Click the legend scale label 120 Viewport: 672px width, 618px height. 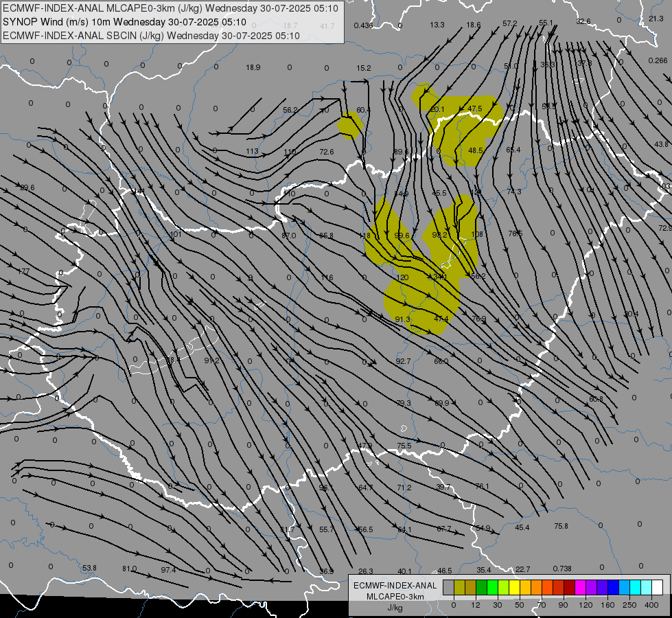[586, 605]
